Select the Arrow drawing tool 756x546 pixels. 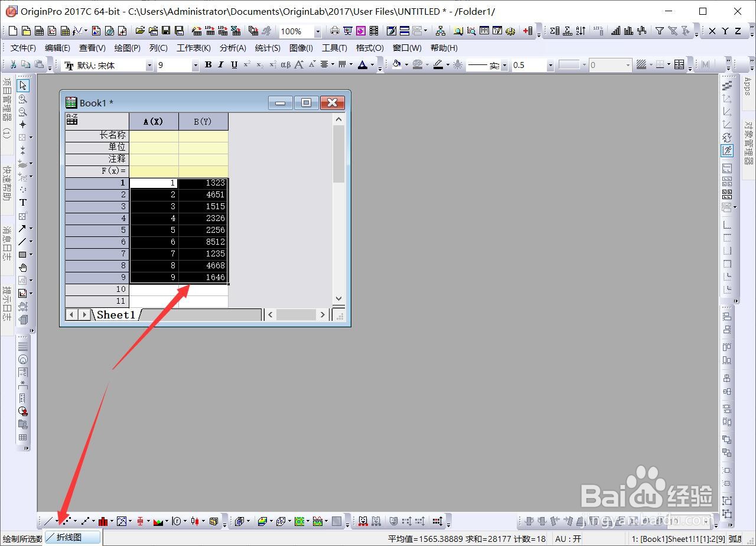click(22, 229)
